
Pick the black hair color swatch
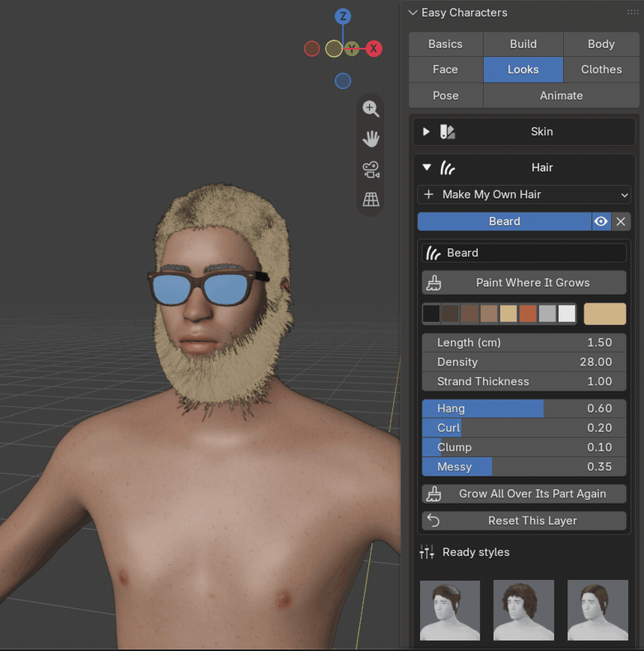coord(431,314)
